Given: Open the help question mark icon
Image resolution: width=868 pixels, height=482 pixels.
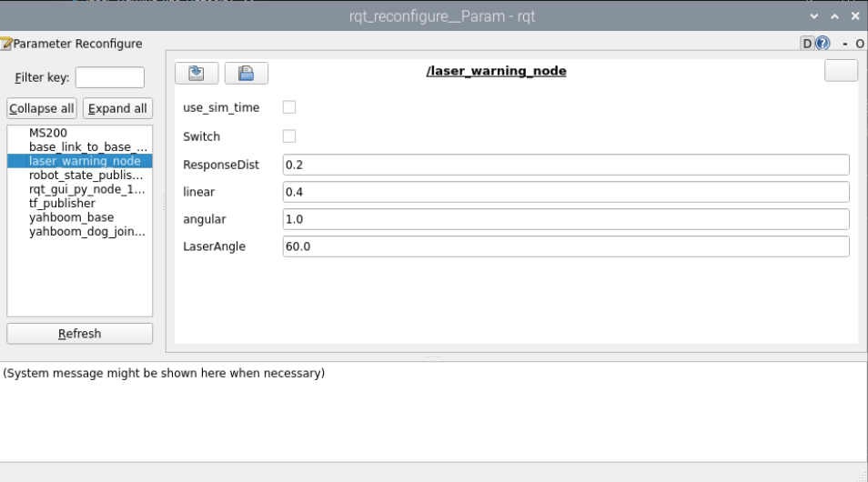Looking at the screenshot, I should 823,44.
